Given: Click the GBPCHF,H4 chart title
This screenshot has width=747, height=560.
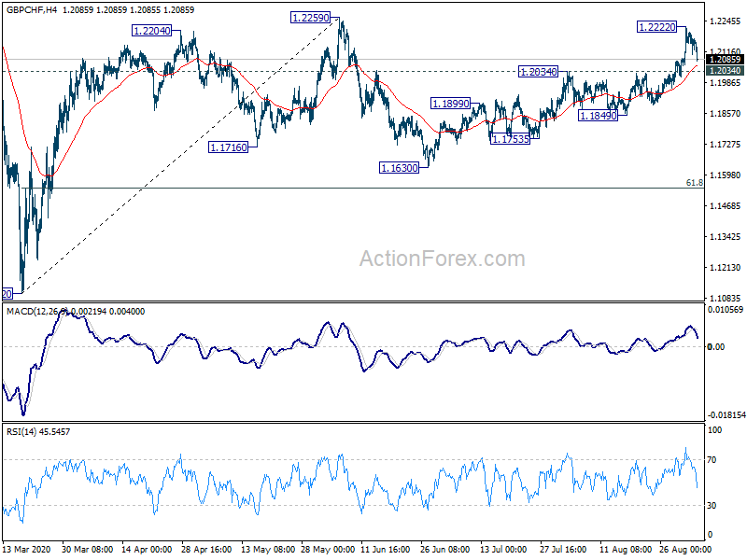Looking at the screenshot, I should 32,9.
